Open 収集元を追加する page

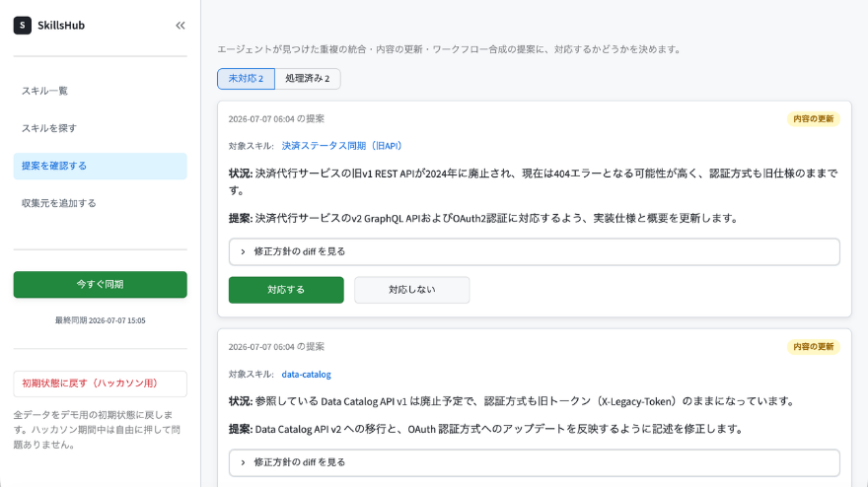click(x=101, y=203)
